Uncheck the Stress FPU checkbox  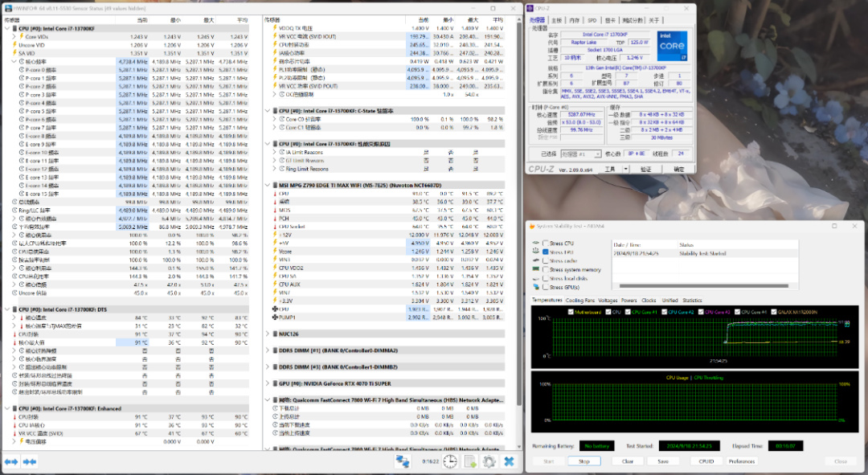[545, 252]
